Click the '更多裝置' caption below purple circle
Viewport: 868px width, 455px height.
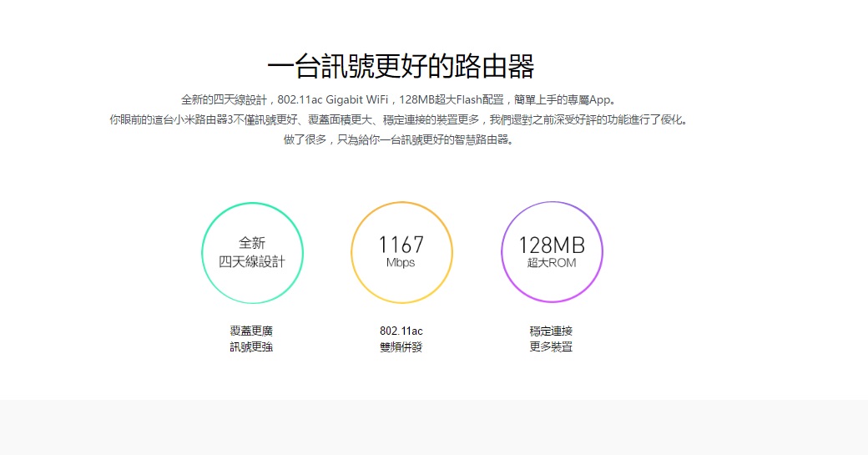(x=551, y=346)
